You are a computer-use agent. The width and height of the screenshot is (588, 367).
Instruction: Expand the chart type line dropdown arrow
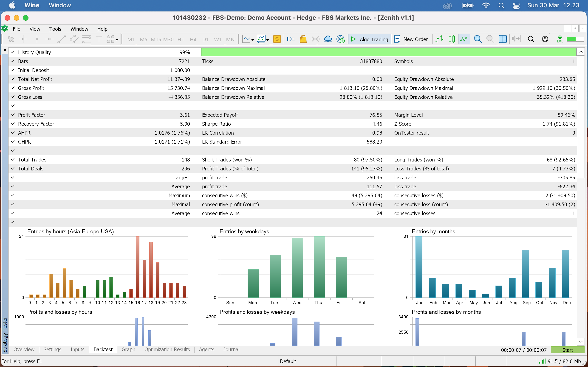tap(253, 40)
